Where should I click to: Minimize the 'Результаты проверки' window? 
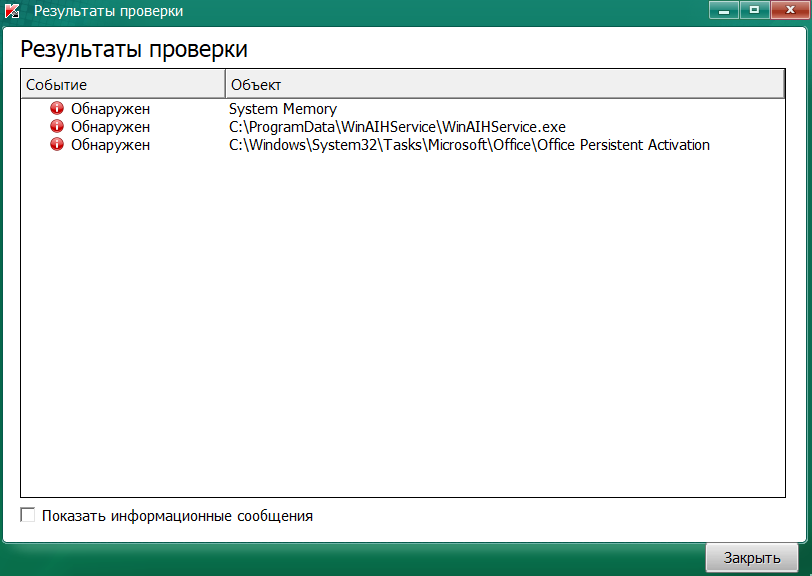(x=724, y=10)
